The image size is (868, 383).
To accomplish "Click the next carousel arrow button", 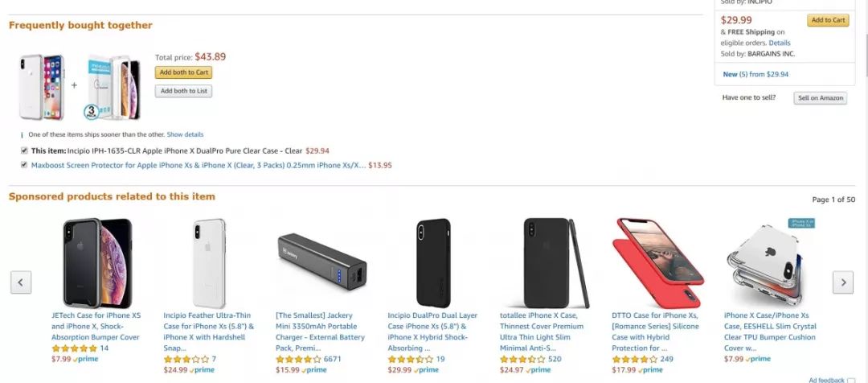I will (842, 282).
